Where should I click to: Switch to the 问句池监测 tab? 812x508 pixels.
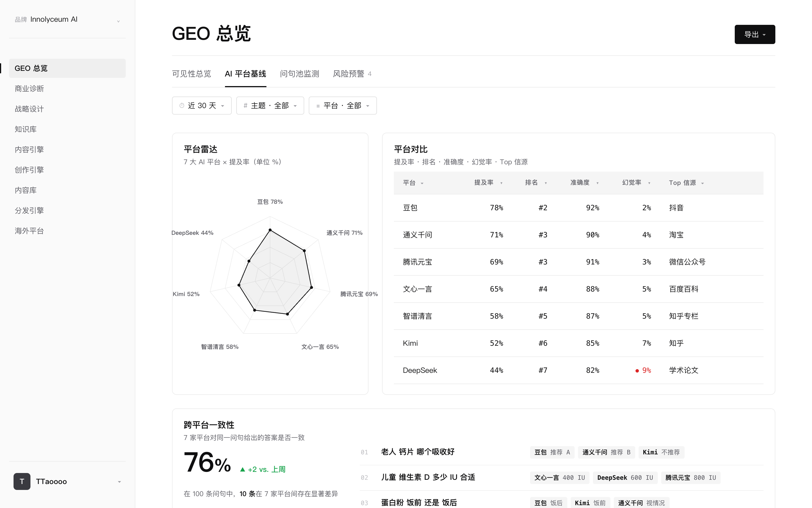click(299, 74)
